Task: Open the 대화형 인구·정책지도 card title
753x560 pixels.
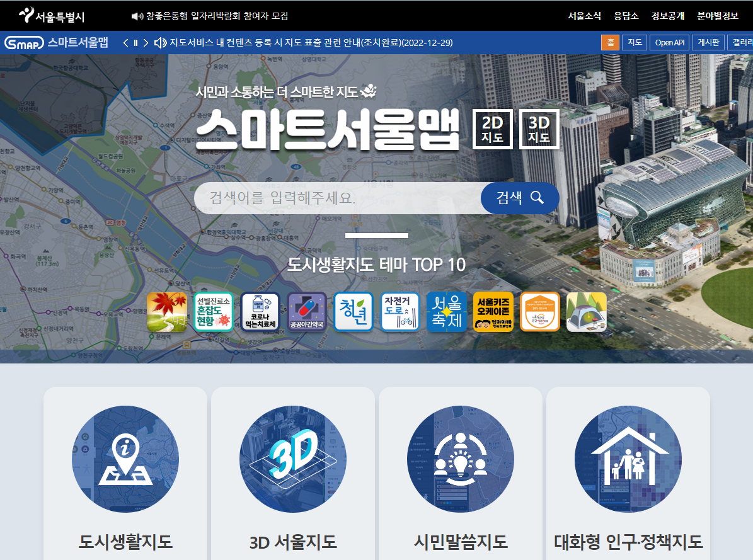Action: point(628,542)
